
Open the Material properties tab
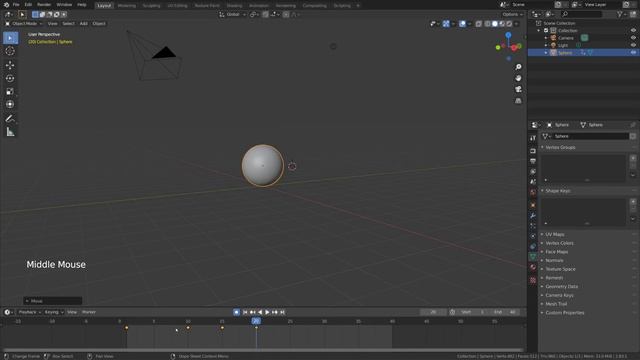533,267
